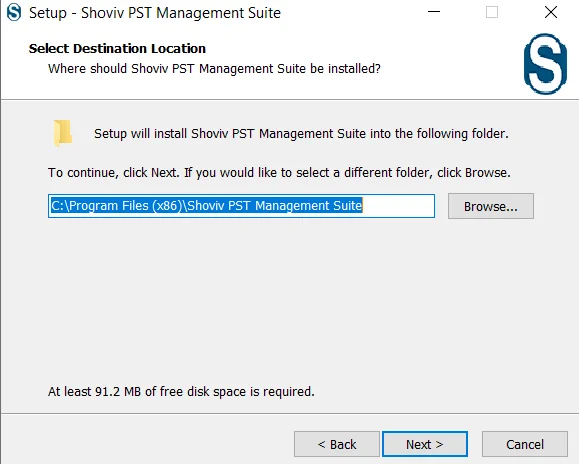Go to previous step with Back
This screenshot has height=464, width=579.
pyautogui.click(x=337, y=444)
